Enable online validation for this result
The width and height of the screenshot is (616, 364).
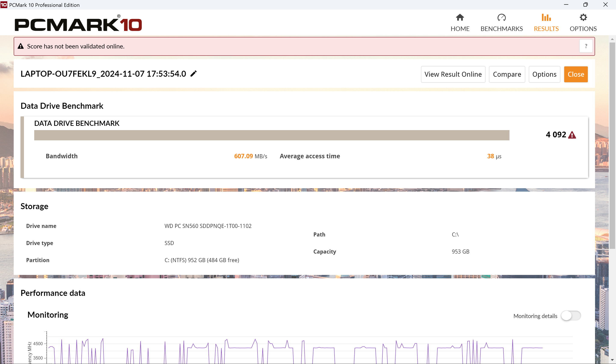pyautogui.click(x=453, y=74)
